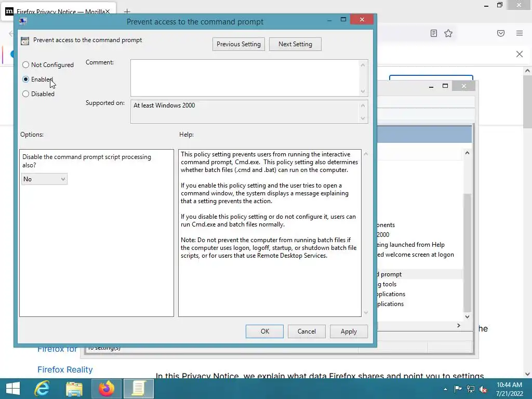Click the Previous Setting button
Viewport: 532px width, 399px height.
(238, 44)
